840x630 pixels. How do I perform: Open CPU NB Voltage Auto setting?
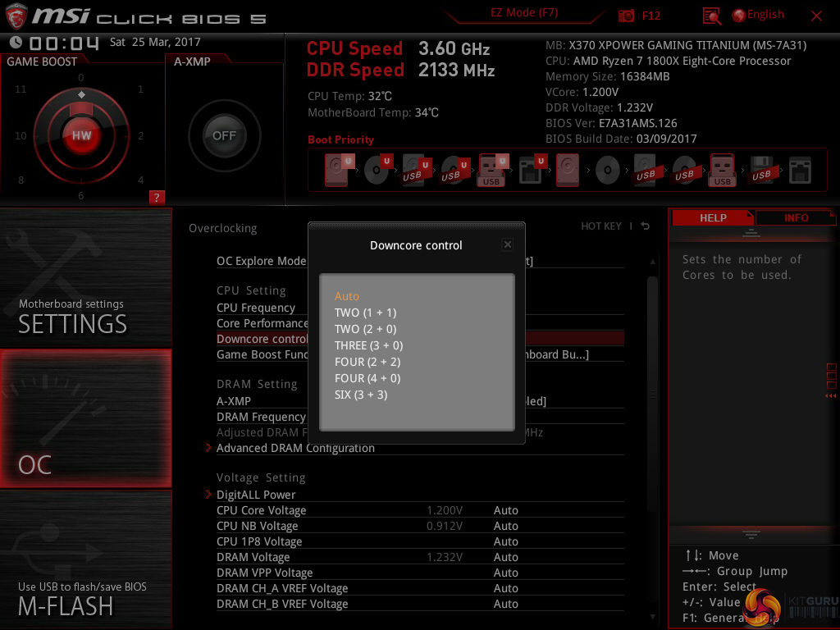pos(505,526)
